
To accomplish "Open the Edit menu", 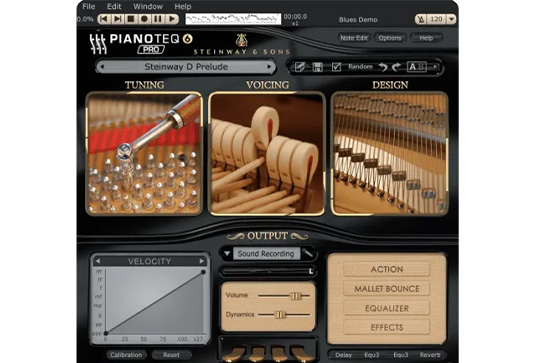I will [114, 6].
